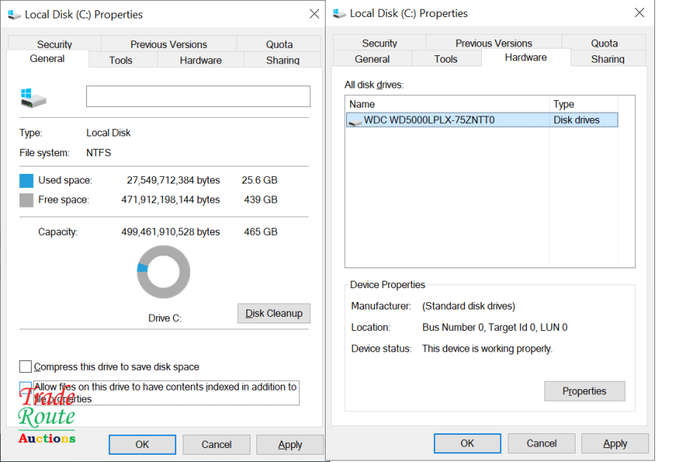Viewport: 700px width, 462px height.
Task: Click the Disk Cleanup button
Action: [274, 313]
